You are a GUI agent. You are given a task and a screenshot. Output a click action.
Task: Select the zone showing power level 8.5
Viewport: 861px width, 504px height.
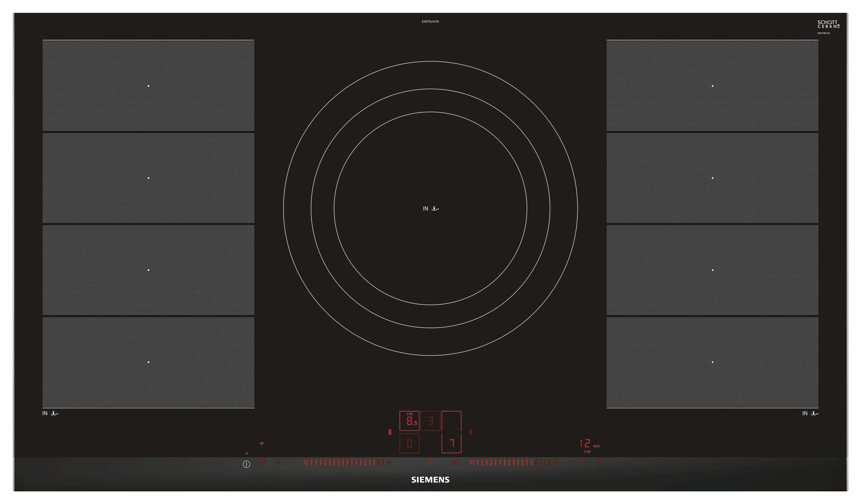pos(409,421)
